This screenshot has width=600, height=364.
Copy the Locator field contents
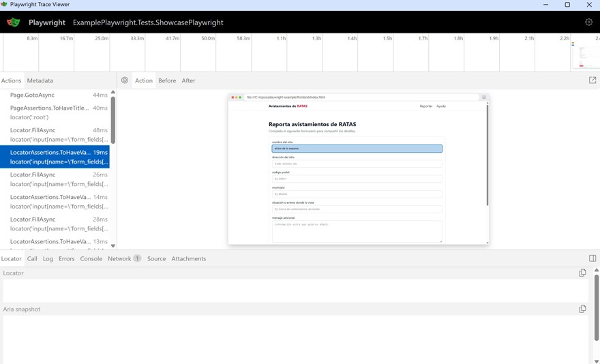pos(582,273)
